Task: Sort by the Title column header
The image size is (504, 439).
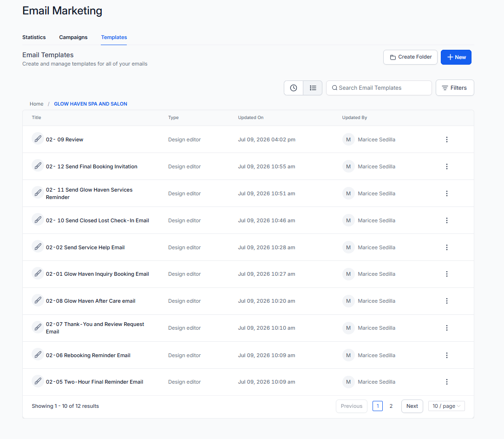Action: [36, 118]
